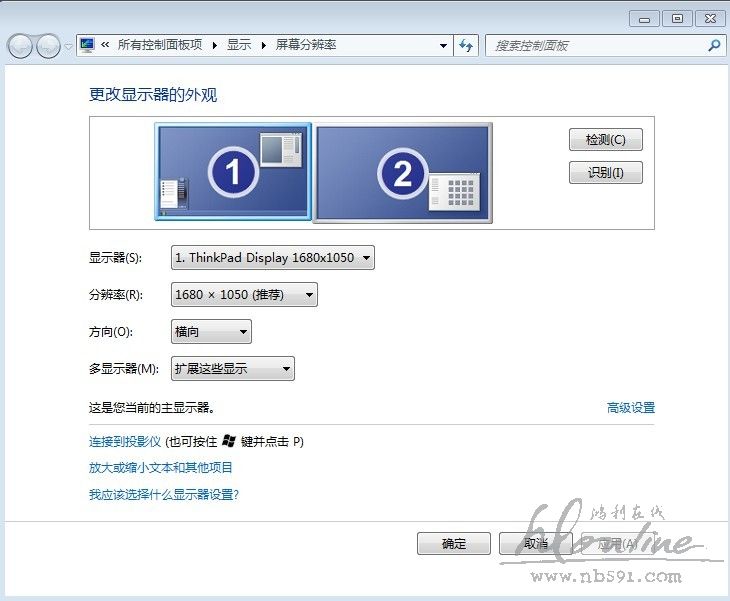Open the 显示器 ThinkPad Display dropdown
Viewport: 730px width, 601px height.
[x=273, y=257]
